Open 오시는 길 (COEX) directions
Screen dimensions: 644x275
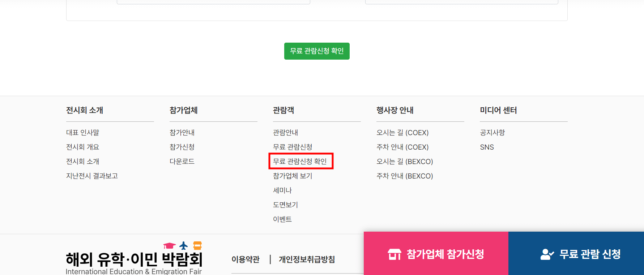coord(402,132)
